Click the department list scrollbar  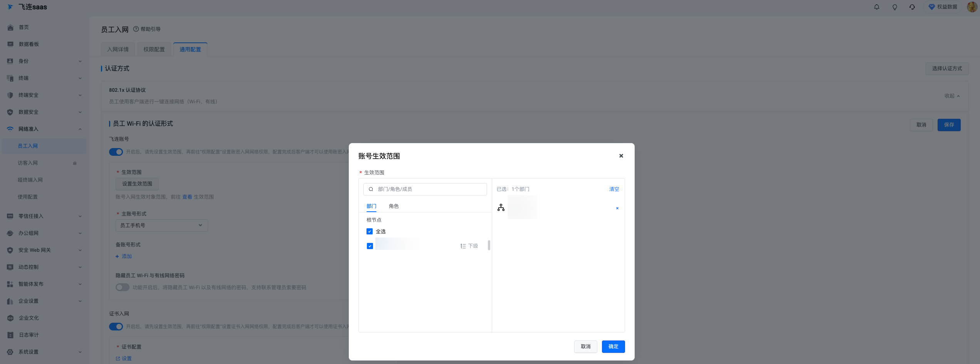pos(489,245)
